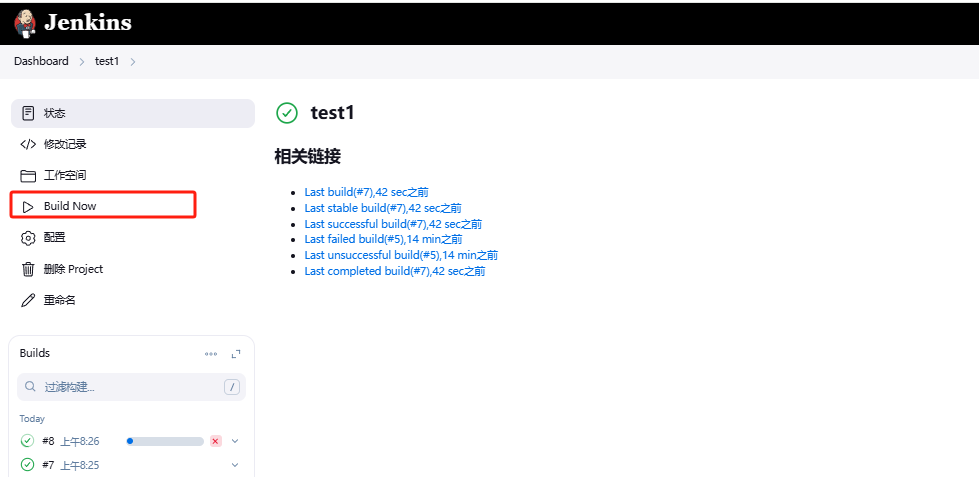Click the 相关链接 heading

point(308,156)
